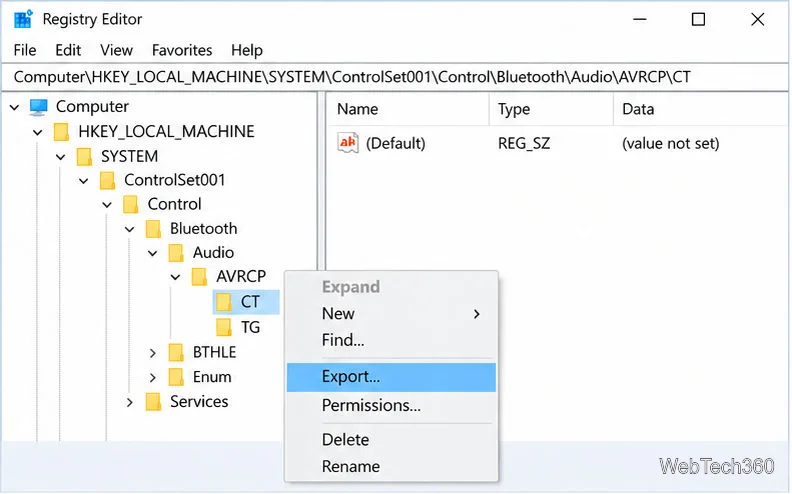Close the Registry Editor window
The image size is (792, 494).
(x=757, y=20)
